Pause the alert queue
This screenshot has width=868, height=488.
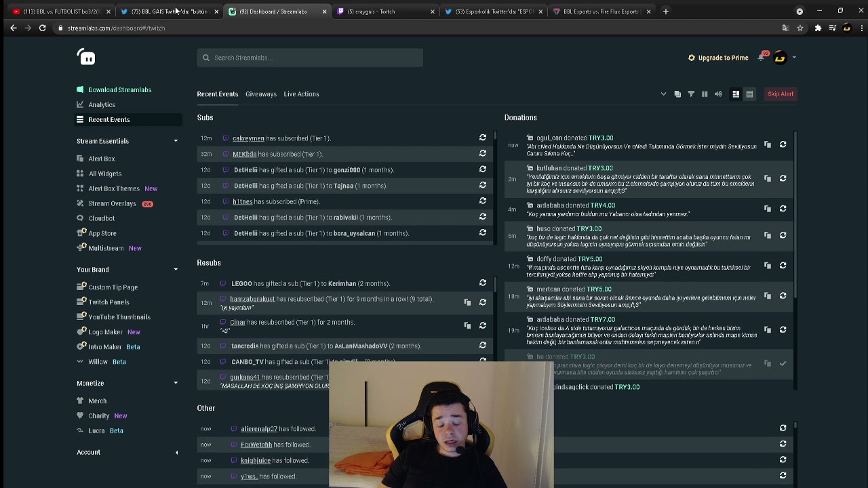pyautogui.click(x=705, y=94)
